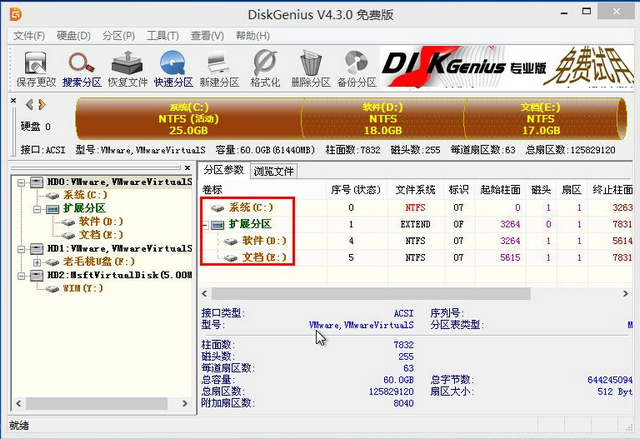The width and height of the screenshot is (640, 439).
Task: Select 系统 (C:) in left tree
Action: [85, 195]
